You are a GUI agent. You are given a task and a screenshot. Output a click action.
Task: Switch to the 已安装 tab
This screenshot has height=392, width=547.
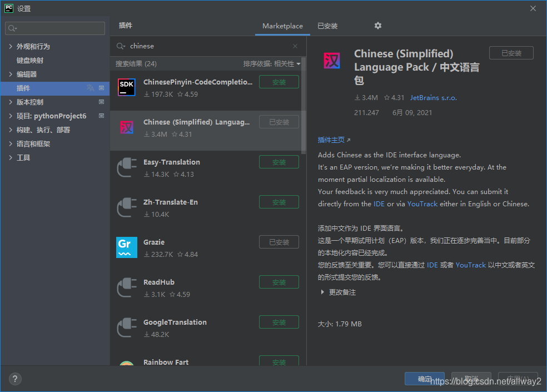click(x=327, y=26)
